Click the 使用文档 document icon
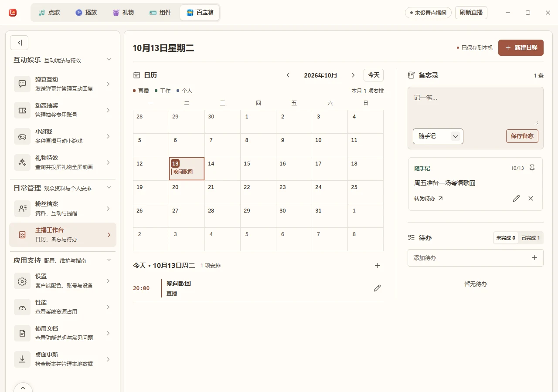The height and width of the screenshot is (392, 558). 22,333
